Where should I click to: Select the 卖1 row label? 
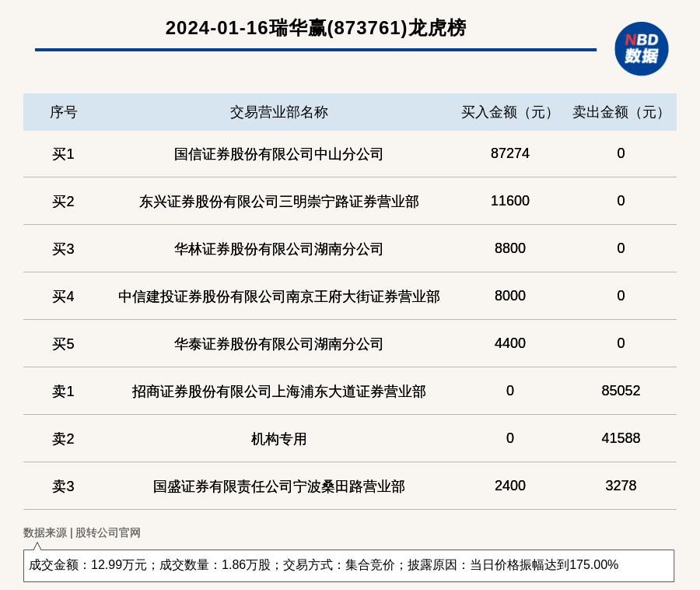(x=64, y=392)
